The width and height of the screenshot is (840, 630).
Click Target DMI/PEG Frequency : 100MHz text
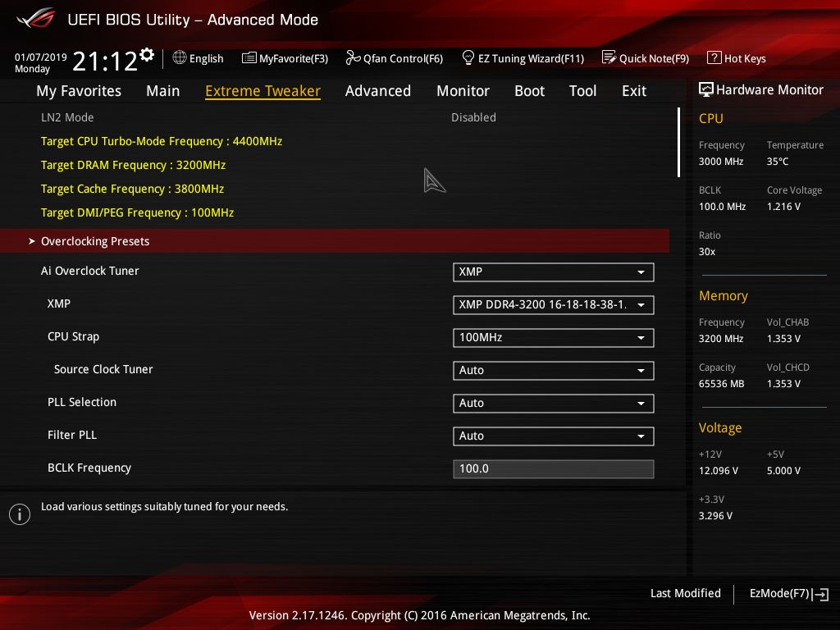tap(137, 212)
